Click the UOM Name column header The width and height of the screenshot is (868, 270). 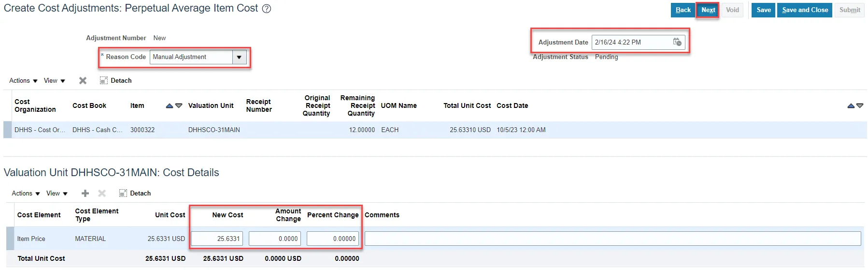coord(398,105)
